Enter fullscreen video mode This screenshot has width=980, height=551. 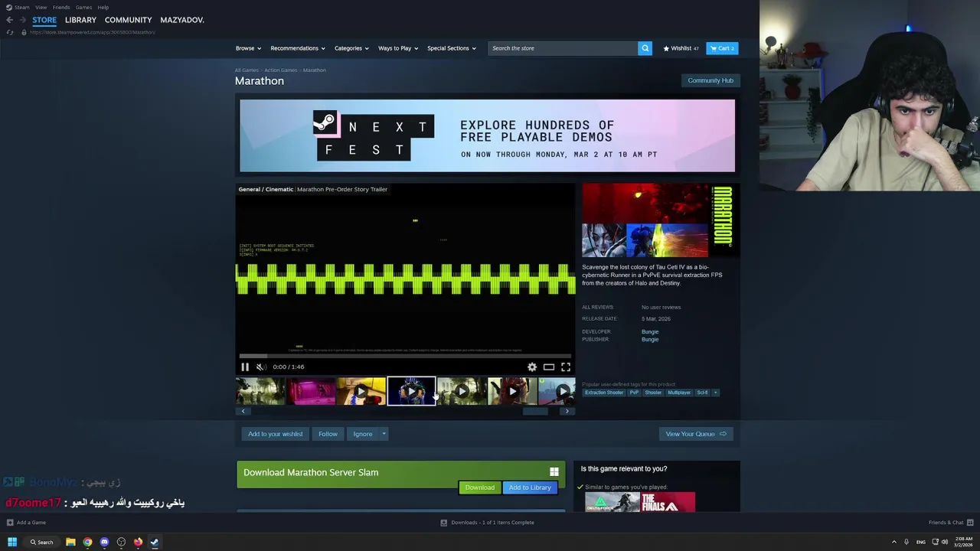point(566,367)
